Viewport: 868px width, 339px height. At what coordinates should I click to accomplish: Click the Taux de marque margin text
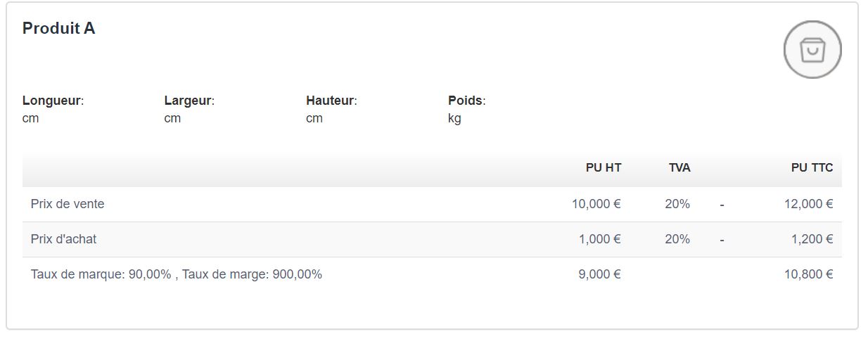(177, 274)
